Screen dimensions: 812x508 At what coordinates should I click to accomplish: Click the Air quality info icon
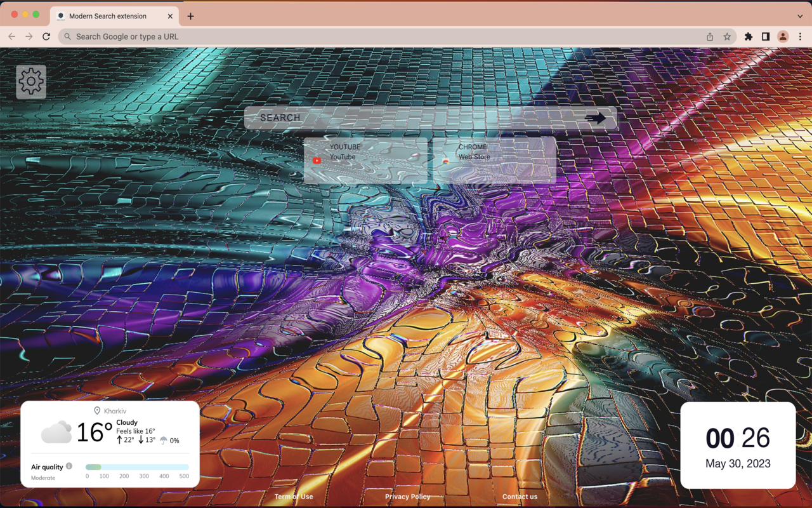tap(69, 466)
